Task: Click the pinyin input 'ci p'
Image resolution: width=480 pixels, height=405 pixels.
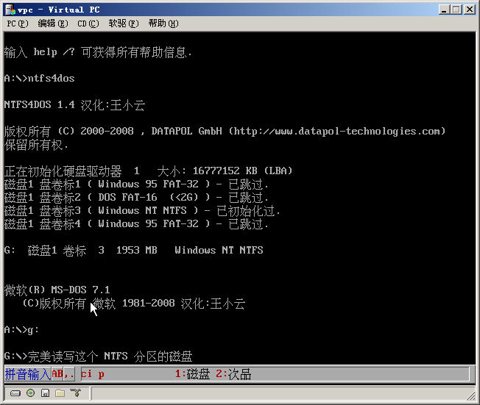Action: click(93, 374)
